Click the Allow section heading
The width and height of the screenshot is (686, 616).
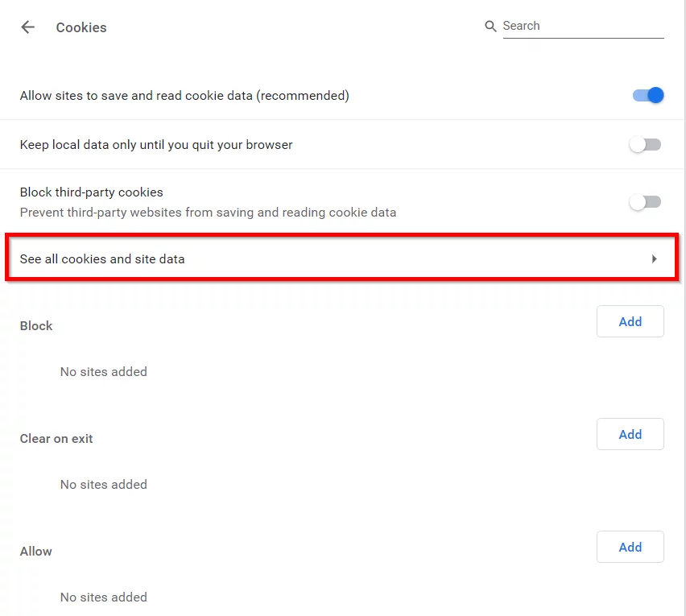(x=36, y=552)
